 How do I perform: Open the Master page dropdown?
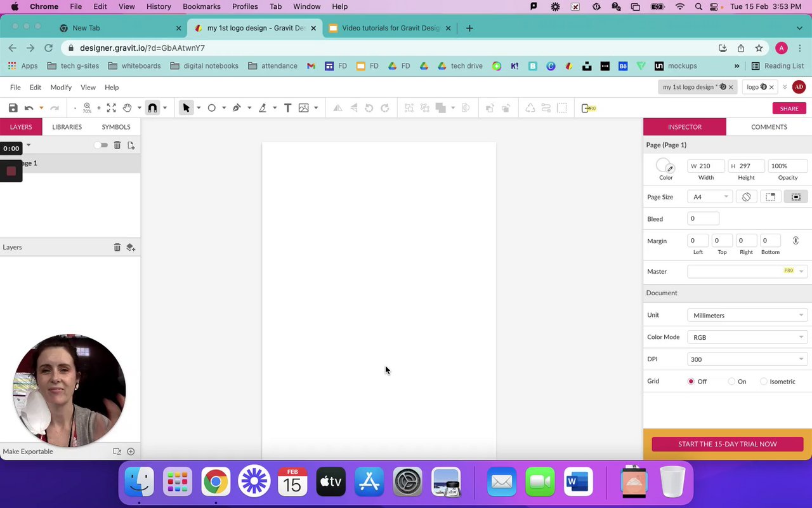pyautogui.click(x=747, y=271)
